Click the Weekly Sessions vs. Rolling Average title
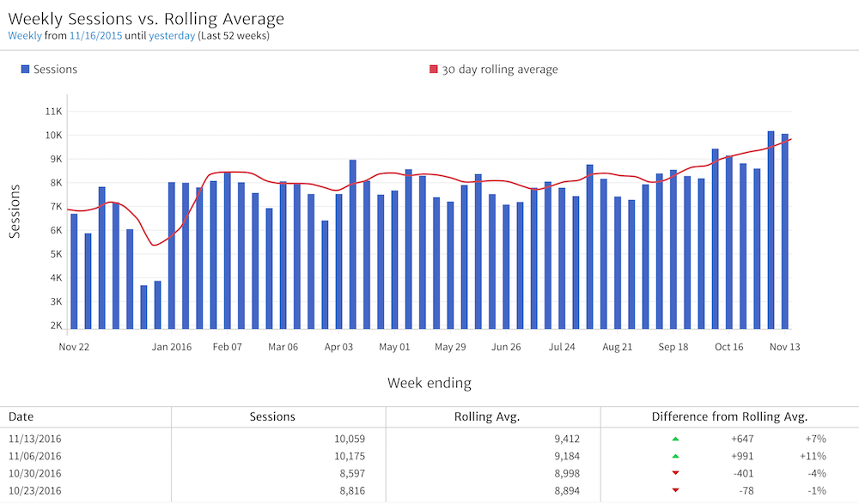 click(146, 18)
